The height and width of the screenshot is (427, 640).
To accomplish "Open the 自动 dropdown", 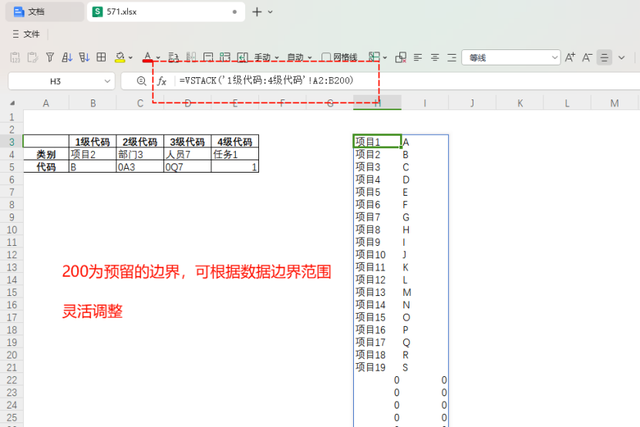I will (x=299, y=58).
